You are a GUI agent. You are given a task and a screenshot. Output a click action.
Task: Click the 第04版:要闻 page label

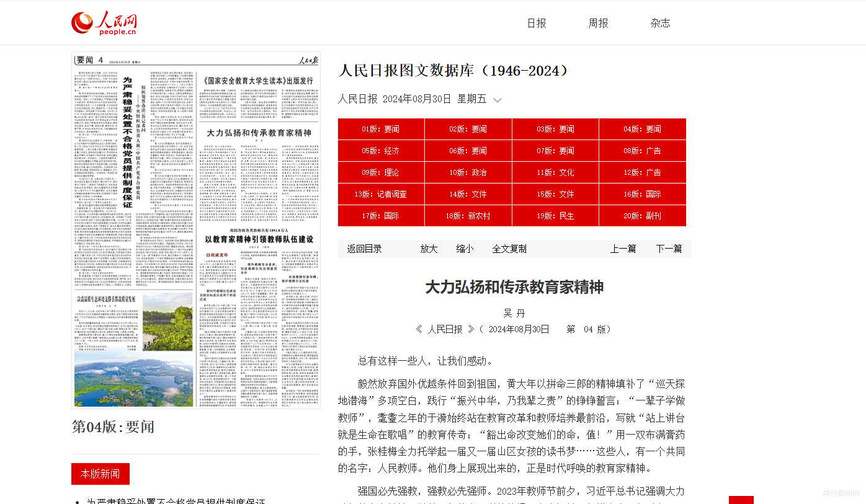[x=113, y=427]
